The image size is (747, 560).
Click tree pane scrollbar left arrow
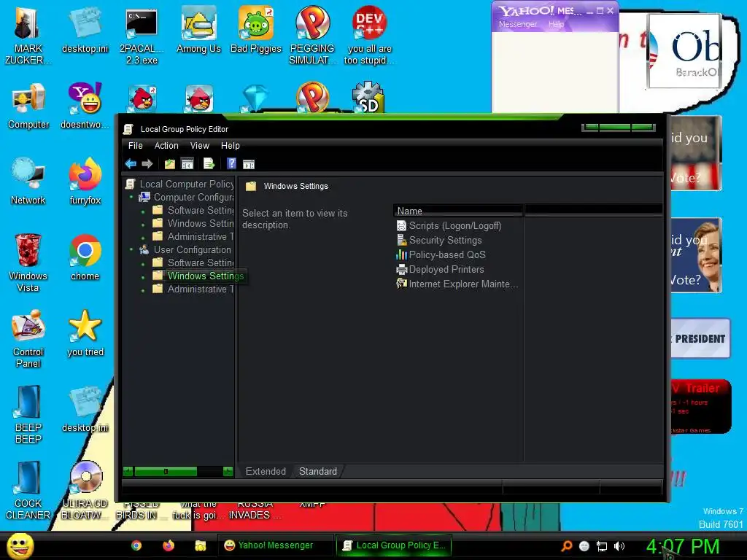pos(128,472)
